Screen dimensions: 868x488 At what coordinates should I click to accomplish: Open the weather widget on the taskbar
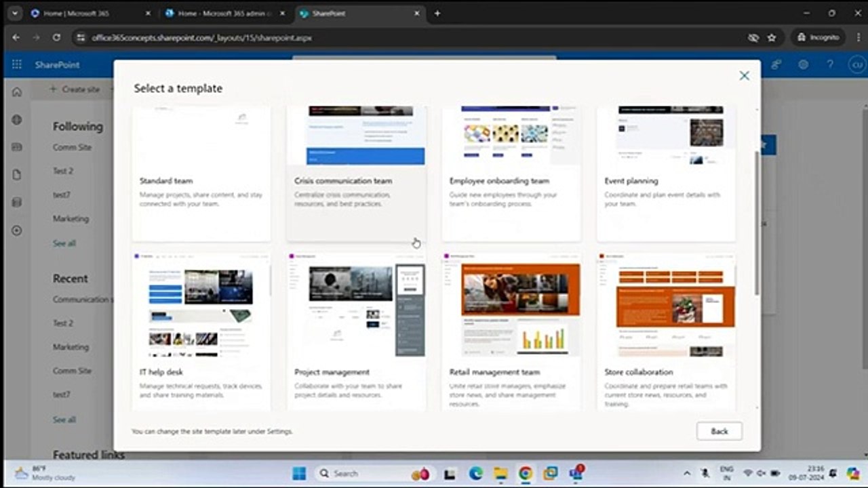point(45,473)
